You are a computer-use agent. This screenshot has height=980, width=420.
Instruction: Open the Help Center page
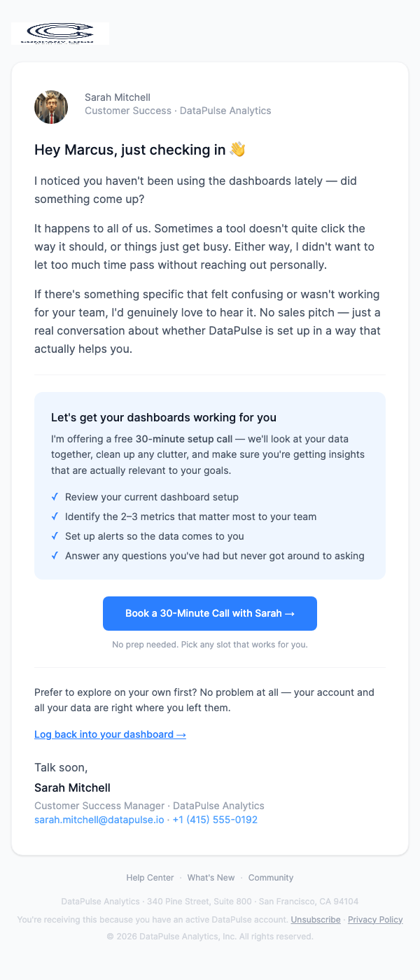tap(150, 877)
